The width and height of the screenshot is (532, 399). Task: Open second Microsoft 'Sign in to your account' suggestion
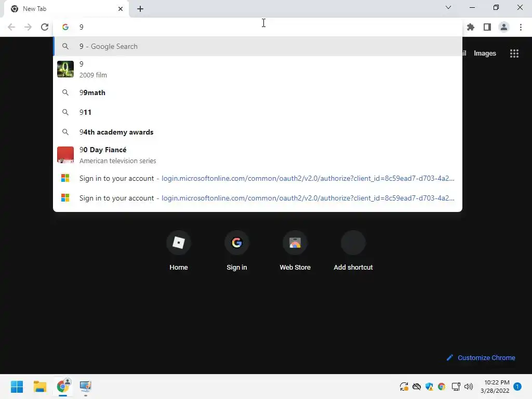(258, 198)
